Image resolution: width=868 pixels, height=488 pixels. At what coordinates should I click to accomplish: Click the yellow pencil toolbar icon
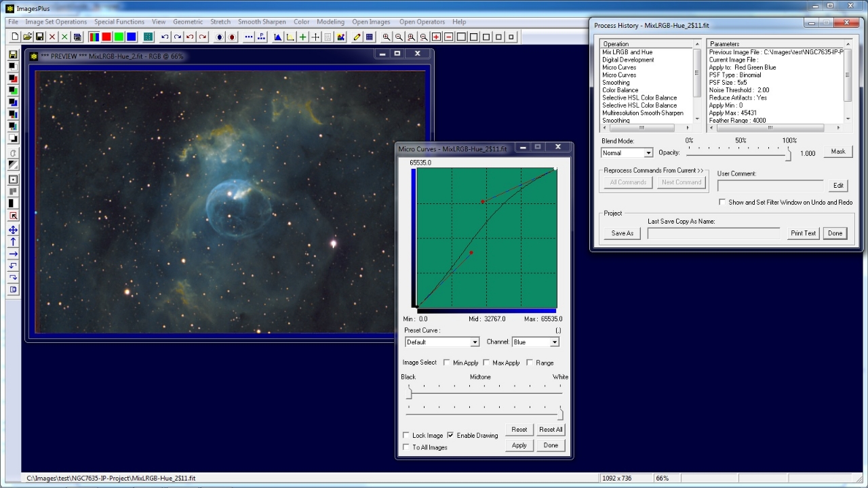(357, 37)
